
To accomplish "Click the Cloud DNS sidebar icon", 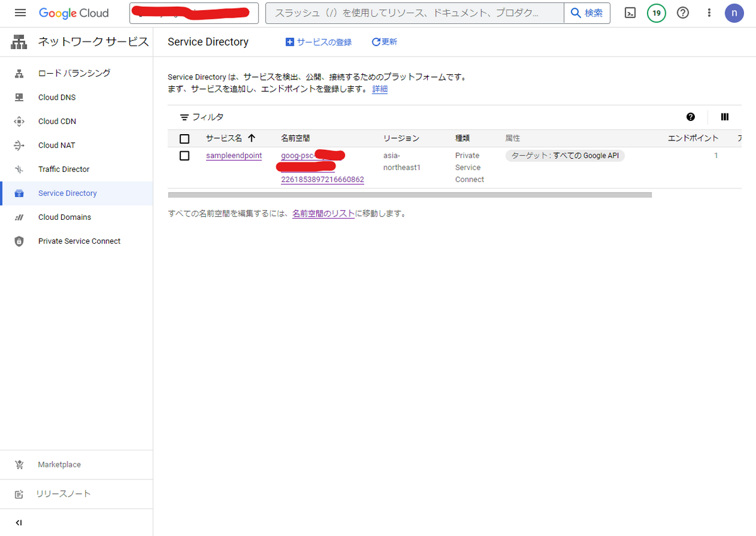I will pyautogui.click(x=19, y=98).
